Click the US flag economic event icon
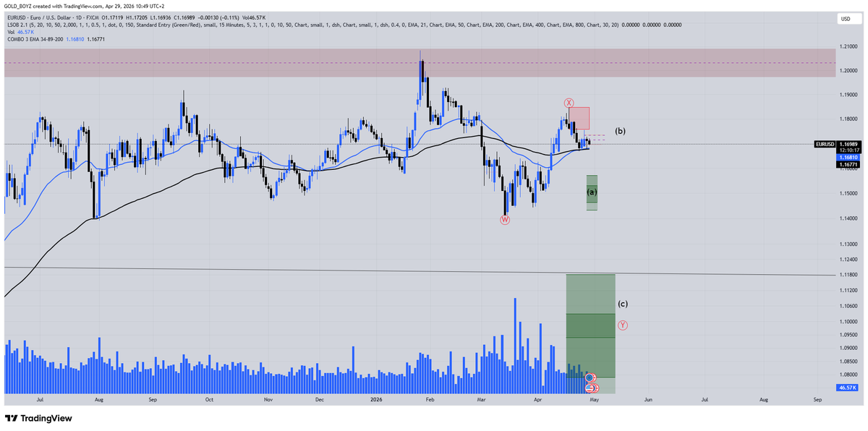This screenshot has width=868, height=431. [589, 388]
